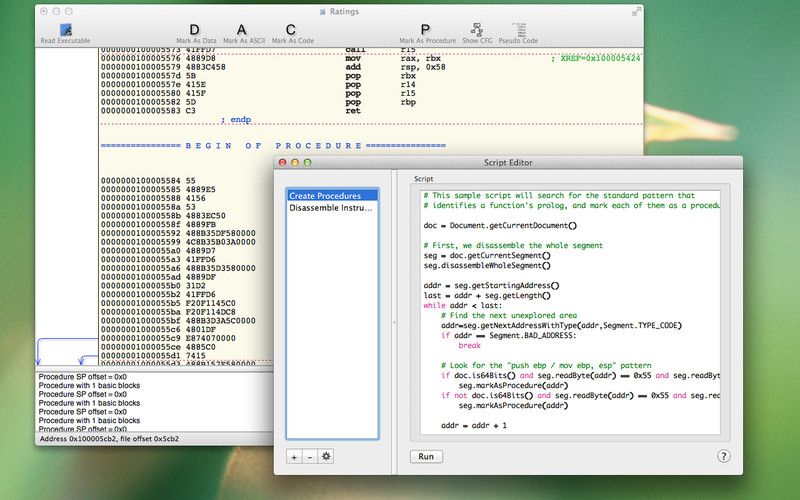Open the gear menu under script list
The image size is (800, 500).
pyautogui.click(x=326, y=456)
